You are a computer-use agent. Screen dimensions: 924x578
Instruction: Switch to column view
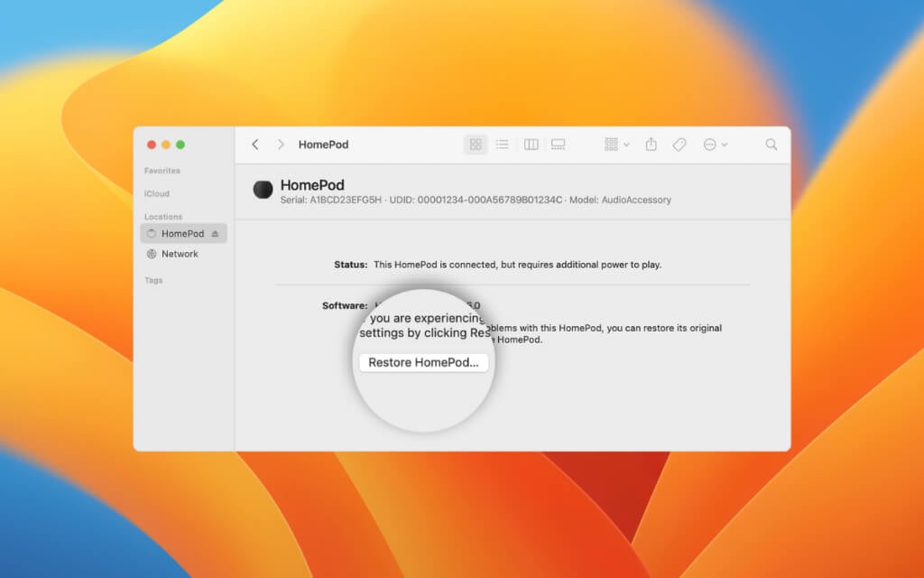(531, 144)
